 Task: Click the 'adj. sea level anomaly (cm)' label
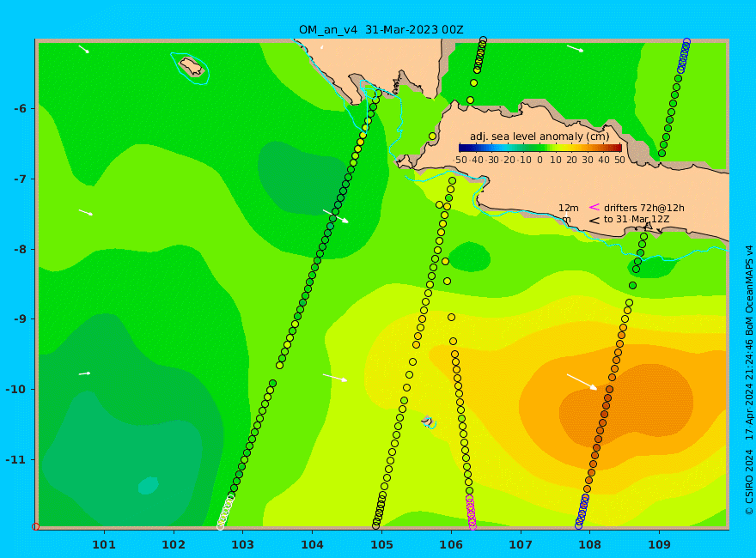pyautogui.click(x=540, y=136)
